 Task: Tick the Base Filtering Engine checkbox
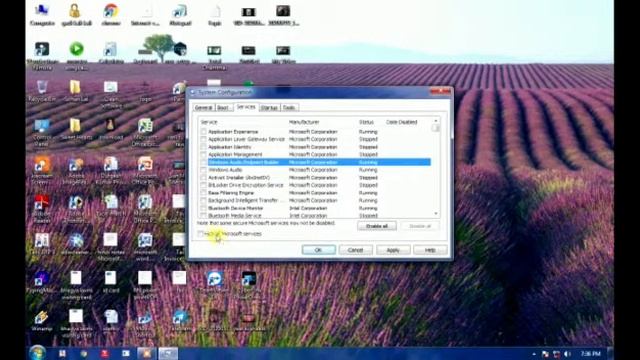pyautogui.click(x=203, y=193)
